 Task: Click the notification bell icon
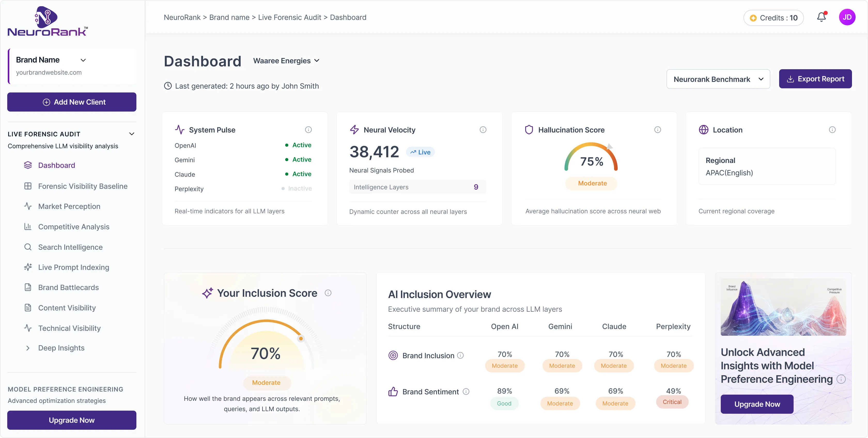point(821,17)
